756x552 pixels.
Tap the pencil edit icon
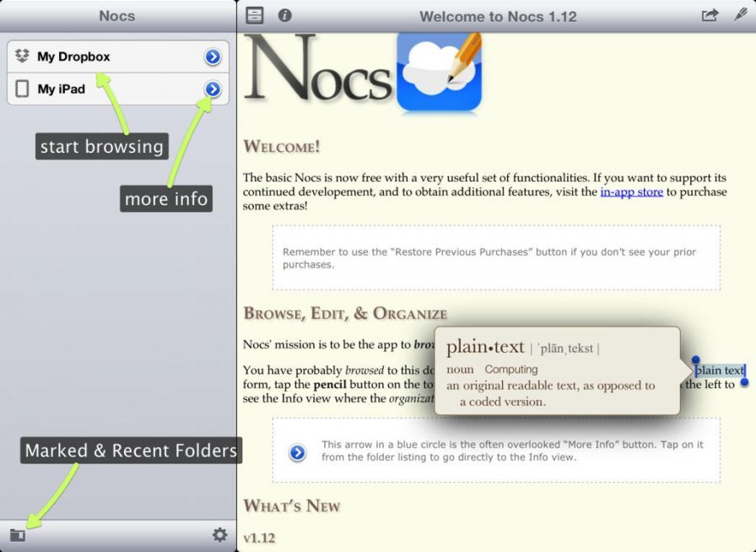click(x=740, y=14)
